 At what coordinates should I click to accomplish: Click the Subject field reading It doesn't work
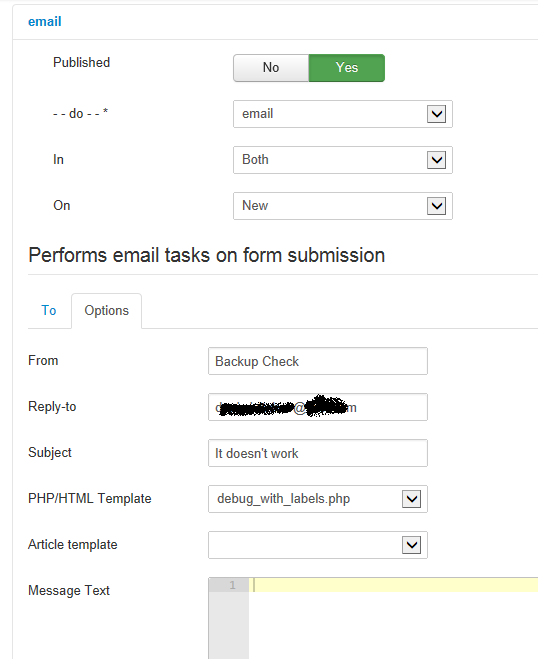(318, 453)
